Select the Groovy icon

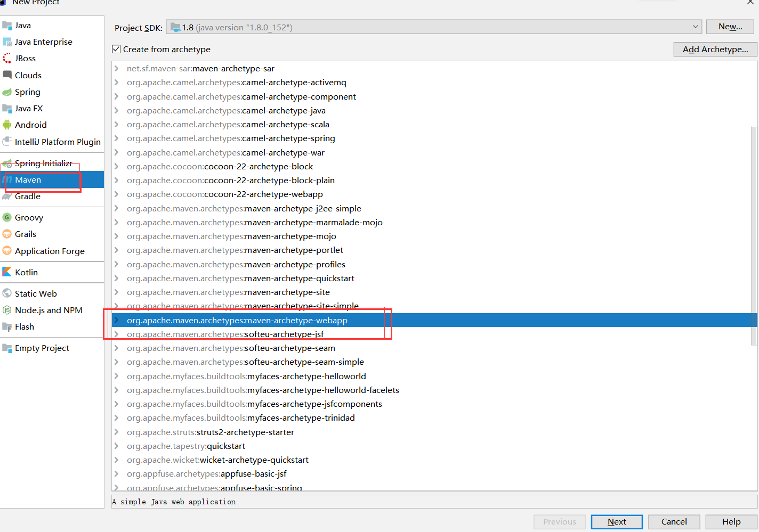pyautogui.click(x=7, y=217)
